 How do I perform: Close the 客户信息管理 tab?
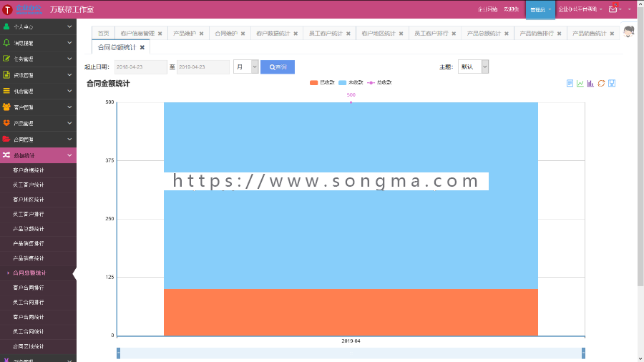tap(160, 34)
